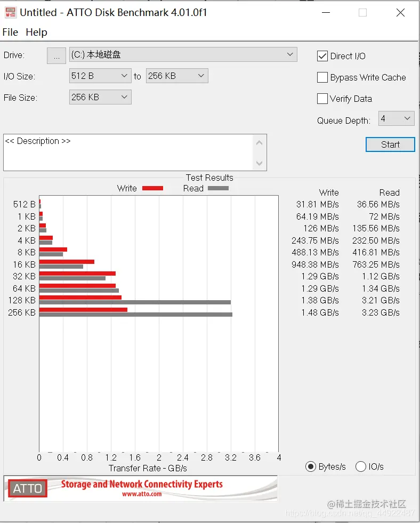
Task: Click the 128 KB red write bar
Action: 80,297
